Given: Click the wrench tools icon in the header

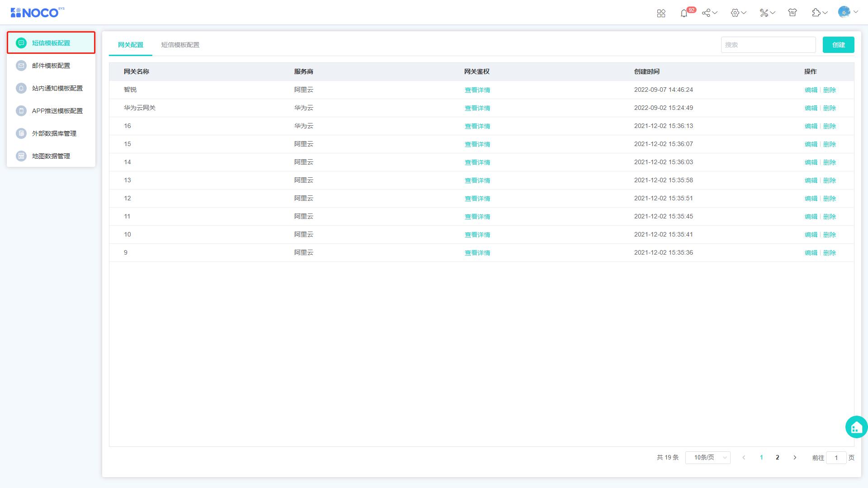Looking at the screenshot, I should tap(764, 13).
